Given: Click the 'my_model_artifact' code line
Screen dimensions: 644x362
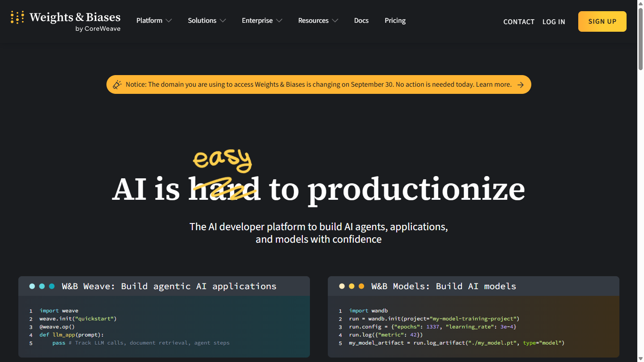Looking at the screenshot, I should tap(457, 343).
